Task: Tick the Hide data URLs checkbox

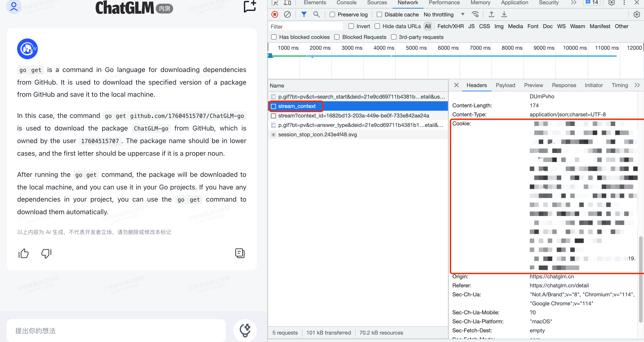Action: coord(377,26)
